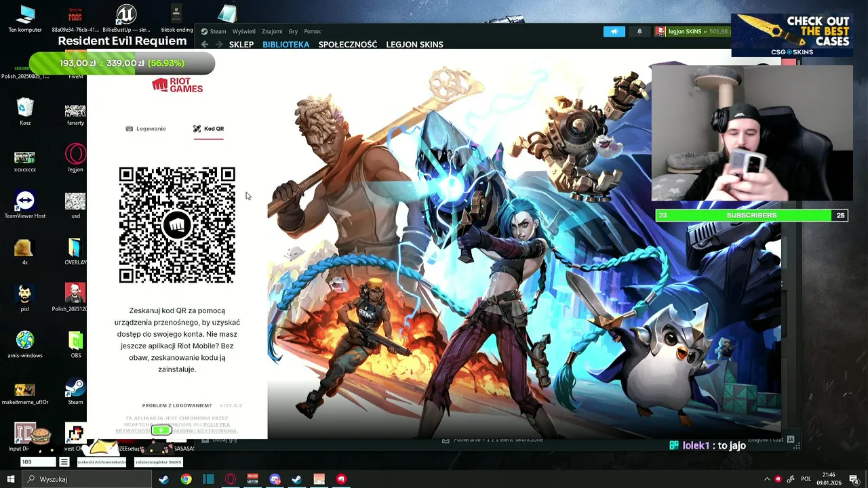Viewport: 868px width, 488px height.
Task: Go to Steam BIBLIOTEKA section
Action: (x=285, y=45)
